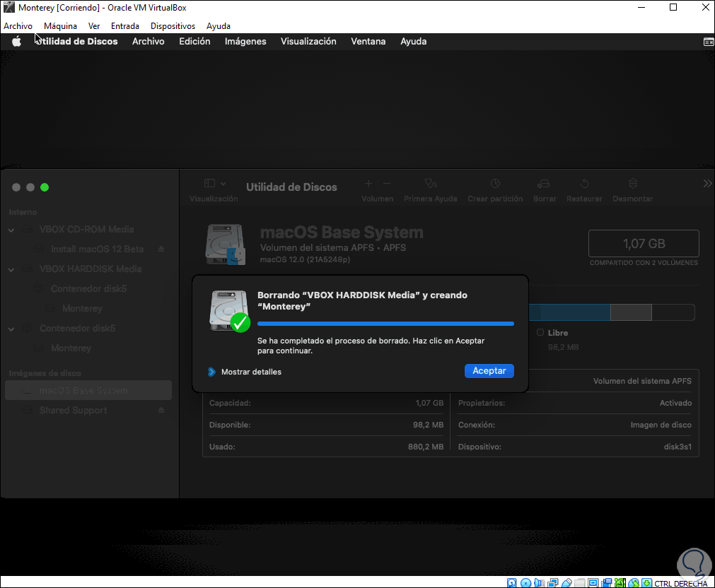Click CTRL DERECHA host key label

[681, 584]
